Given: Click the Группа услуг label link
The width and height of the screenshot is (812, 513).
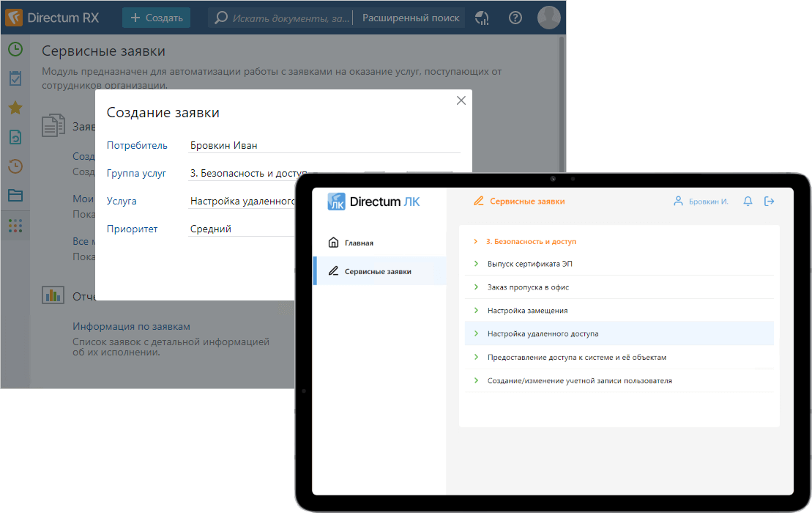Looking at the screenshot, I should [136, 174].
